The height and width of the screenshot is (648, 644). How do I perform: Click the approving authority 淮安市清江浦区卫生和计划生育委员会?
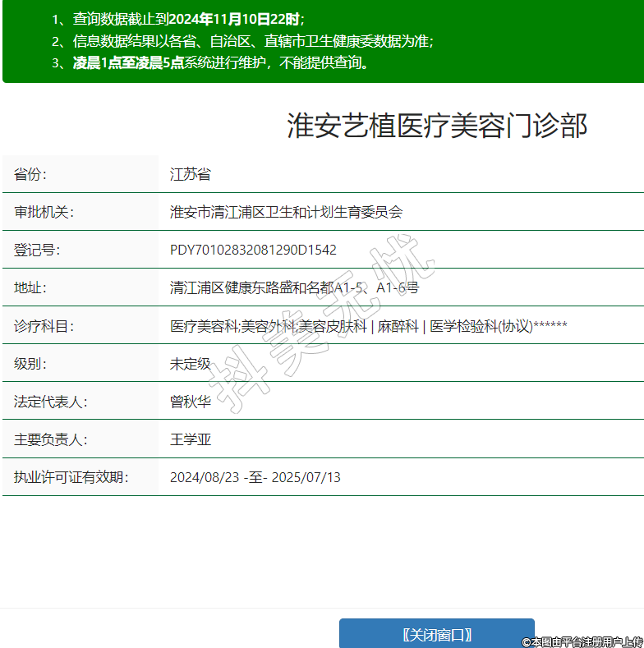click(286, 212)
